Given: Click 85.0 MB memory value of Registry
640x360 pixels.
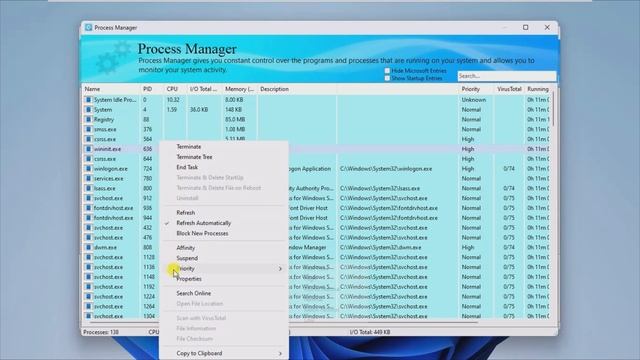Looking at the screenshot, I should [x=235, y=119].
